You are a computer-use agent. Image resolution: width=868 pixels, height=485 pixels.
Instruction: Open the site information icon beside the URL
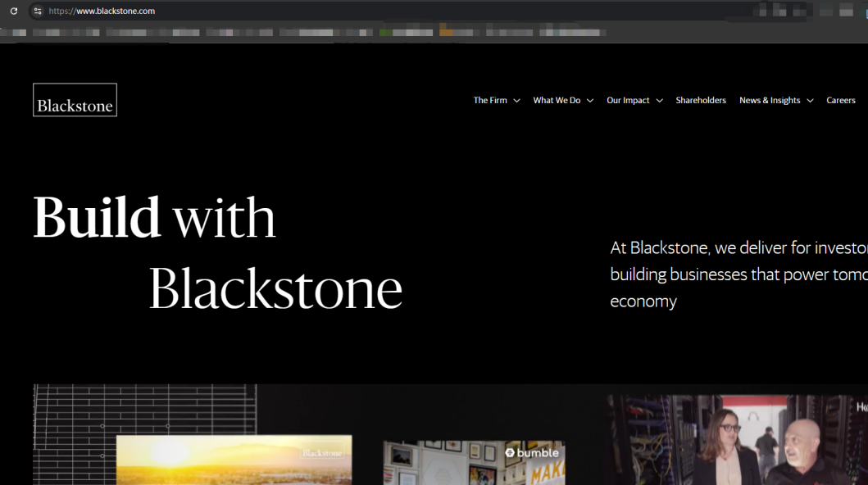point(37,11)
